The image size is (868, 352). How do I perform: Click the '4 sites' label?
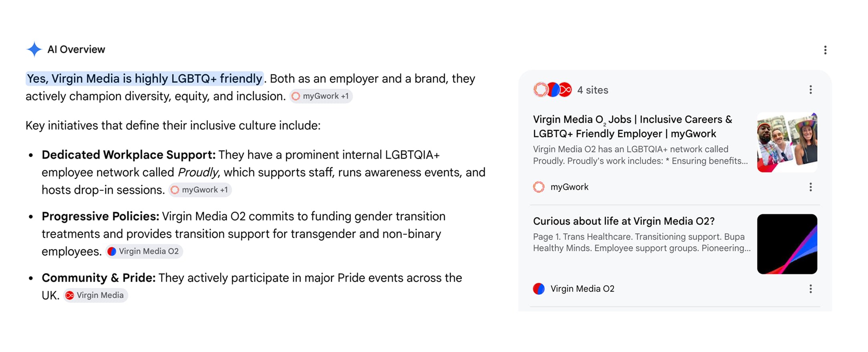[593, 90]
